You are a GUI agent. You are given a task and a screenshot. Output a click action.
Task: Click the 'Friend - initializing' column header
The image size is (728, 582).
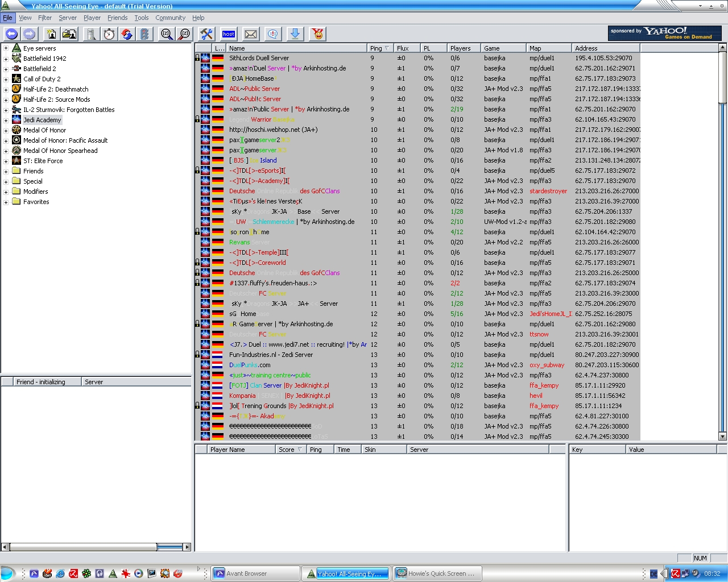[48, 382]
